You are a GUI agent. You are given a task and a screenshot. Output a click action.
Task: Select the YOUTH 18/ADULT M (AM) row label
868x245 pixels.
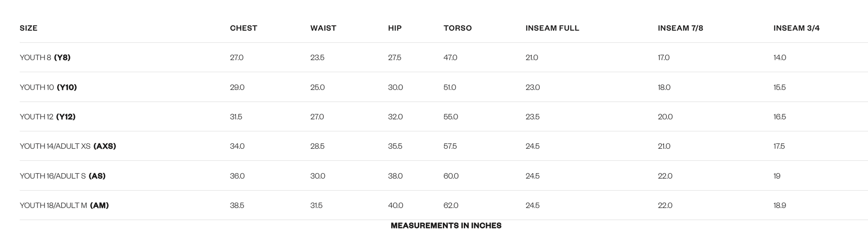(64, 205)
